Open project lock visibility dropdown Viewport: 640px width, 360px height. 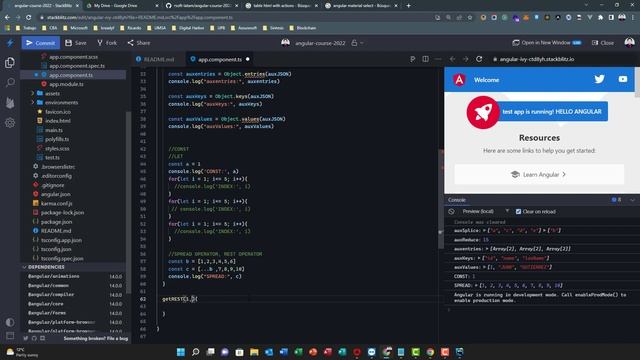357,43
